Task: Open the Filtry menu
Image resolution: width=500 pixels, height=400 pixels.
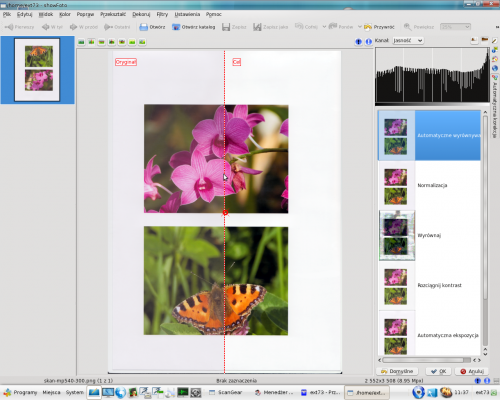Action: pyautogui.click(x=162, y=14)
